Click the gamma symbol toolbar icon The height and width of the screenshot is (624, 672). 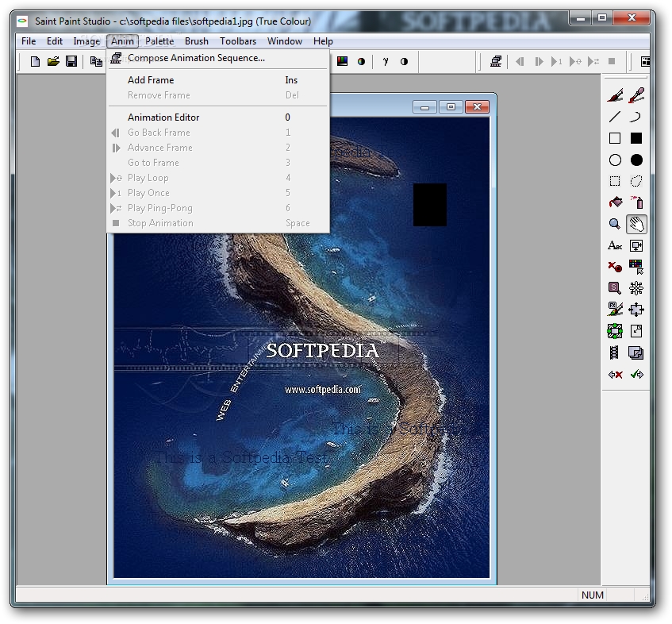coord(386,61)
